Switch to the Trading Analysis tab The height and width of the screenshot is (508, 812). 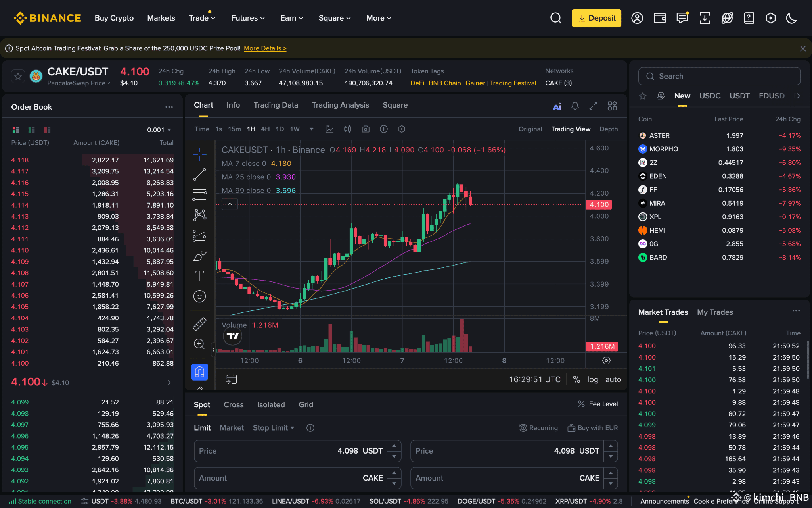(341, 105)
